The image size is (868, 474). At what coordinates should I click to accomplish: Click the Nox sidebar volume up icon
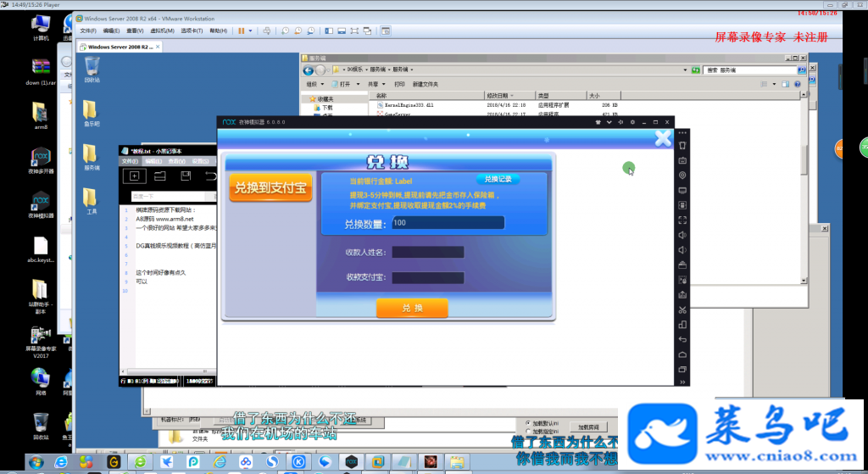coord(682,235)
